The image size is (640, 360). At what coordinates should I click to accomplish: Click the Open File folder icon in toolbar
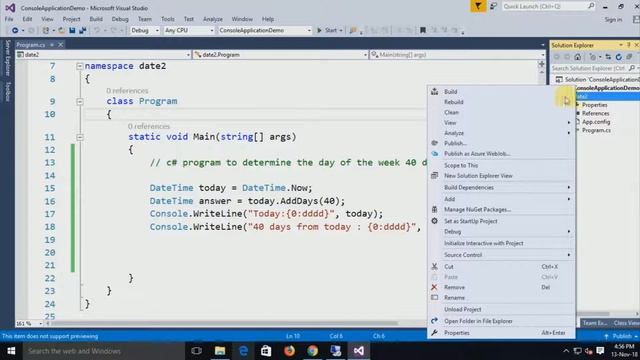tap(61, 30)
